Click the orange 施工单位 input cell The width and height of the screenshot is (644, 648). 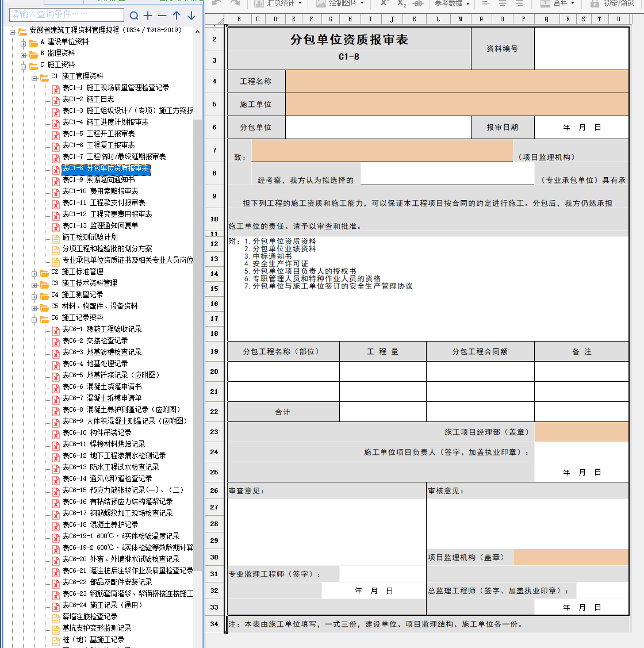tap(457, 104)
